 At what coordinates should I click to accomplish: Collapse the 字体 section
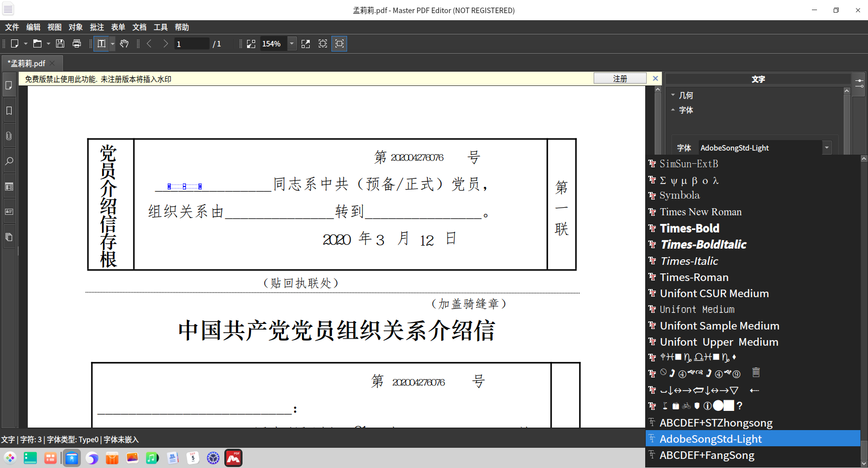(673, 110)
